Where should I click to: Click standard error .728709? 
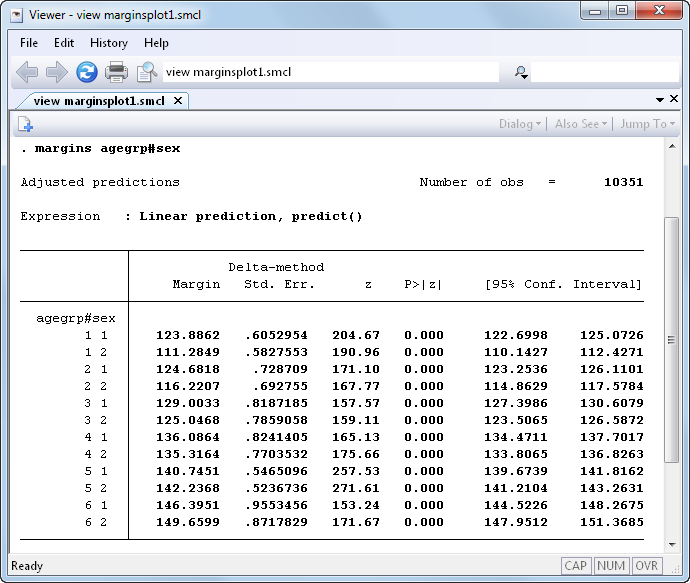[x=280, y=369]
